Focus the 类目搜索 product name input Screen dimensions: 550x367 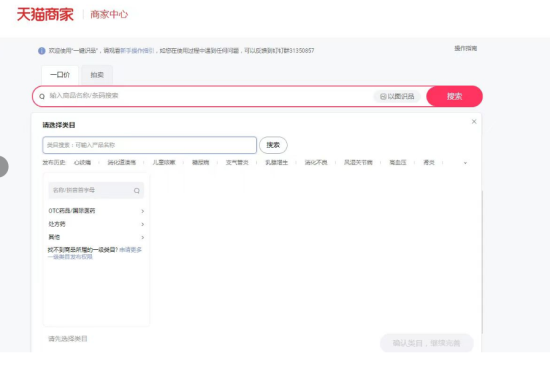click(149, 145)
